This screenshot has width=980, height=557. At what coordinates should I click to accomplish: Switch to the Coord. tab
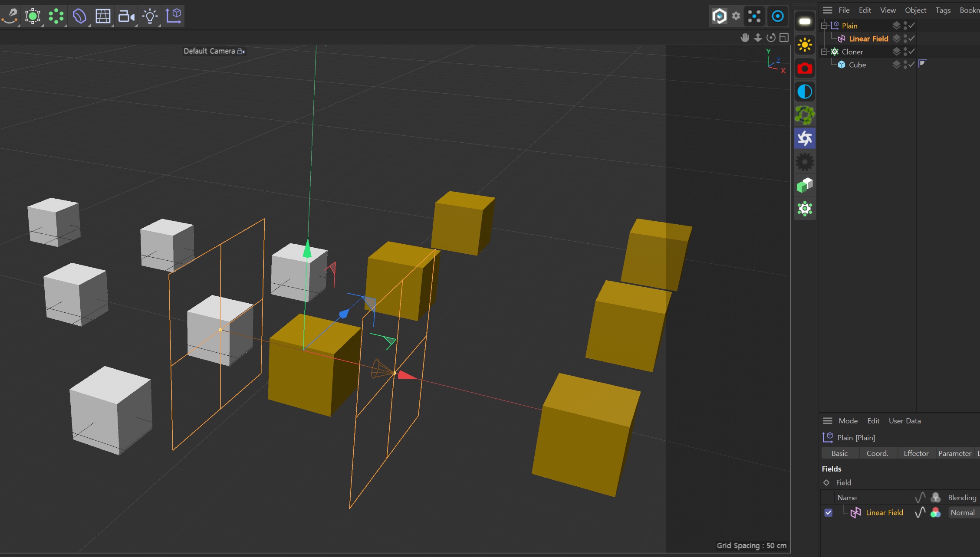878,453
